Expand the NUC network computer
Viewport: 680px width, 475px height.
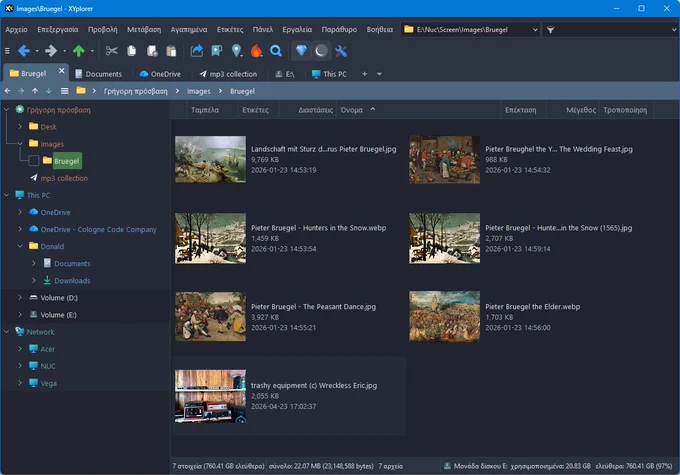coord(20,366)
